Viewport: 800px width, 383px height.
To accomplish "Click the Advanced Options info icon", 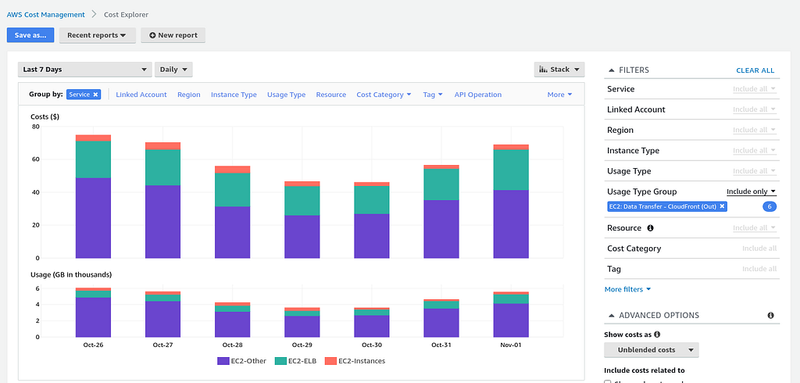I will [770, 316].
